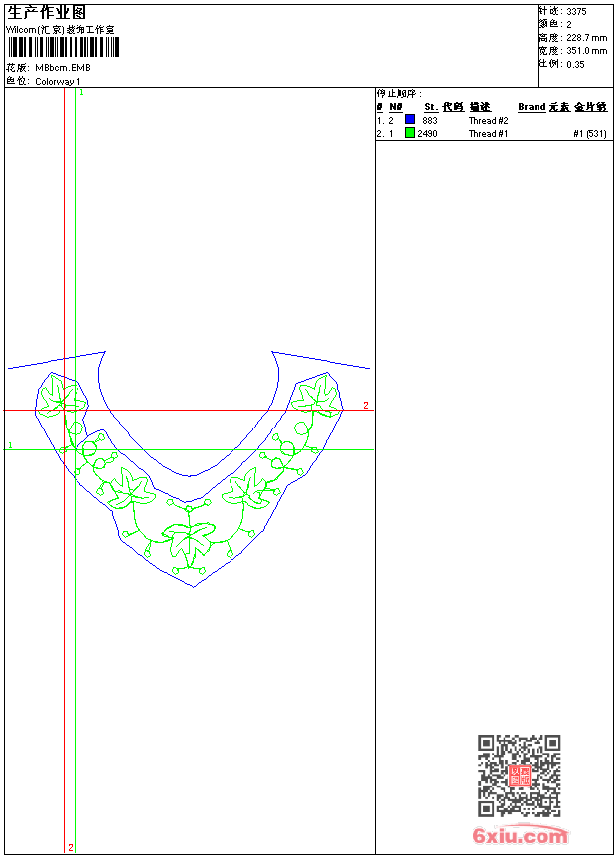
Task: Click the '#1 (531)' sequin value
Action: point(590,133)
